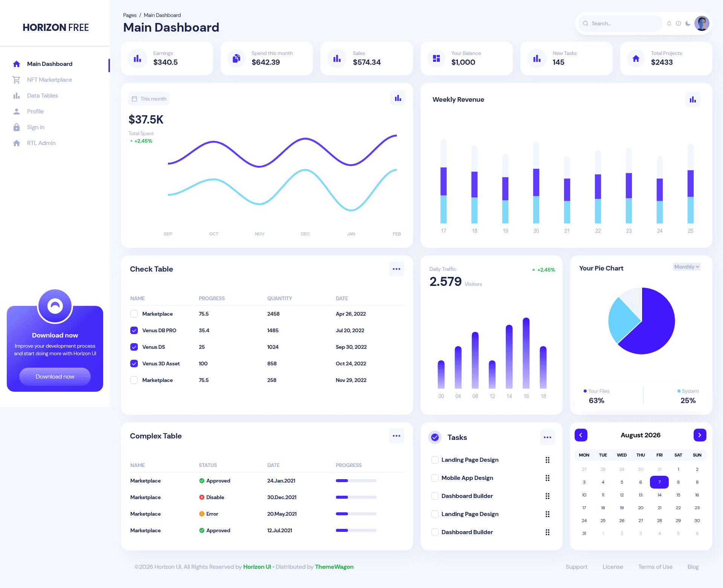Click the Earnings bar chart icon
The image size is (723, 588).
coord(137,58)
